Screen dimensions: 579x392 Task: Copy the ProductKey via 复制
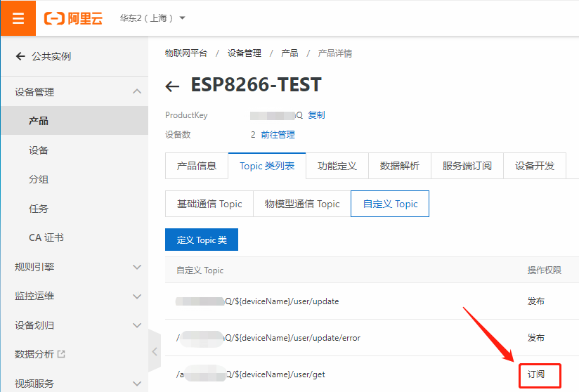pos(316,115)
